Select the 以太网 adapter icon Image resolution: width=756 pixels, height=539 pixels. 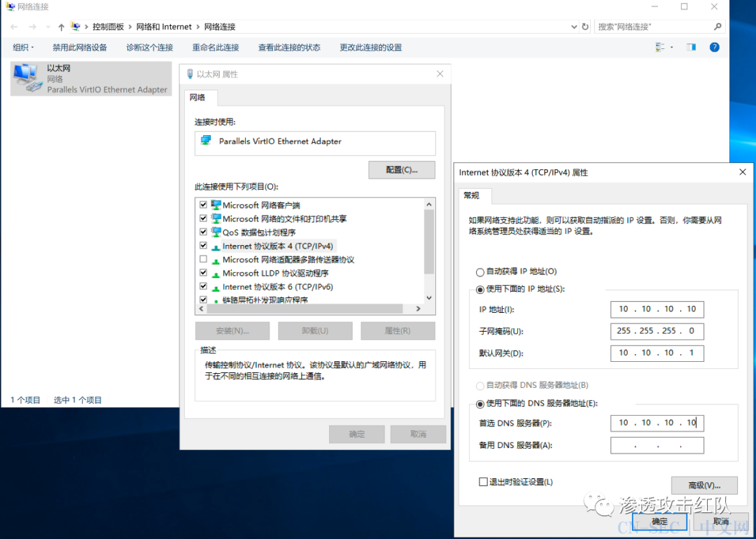pos(27,78)
